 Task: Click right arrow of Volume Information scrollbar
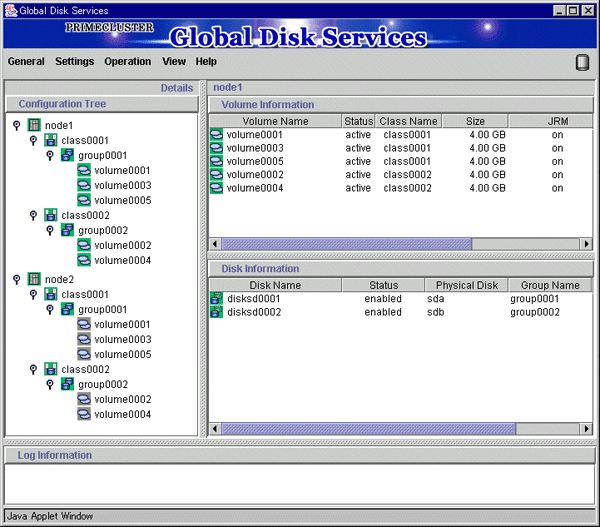tap(586, 244)
